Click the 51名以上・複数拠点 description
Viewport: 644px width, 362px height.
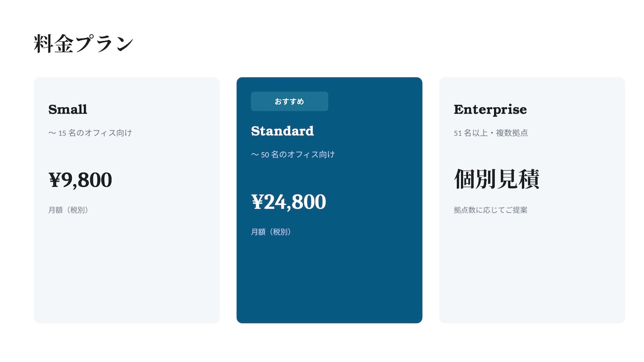point(491,133)
